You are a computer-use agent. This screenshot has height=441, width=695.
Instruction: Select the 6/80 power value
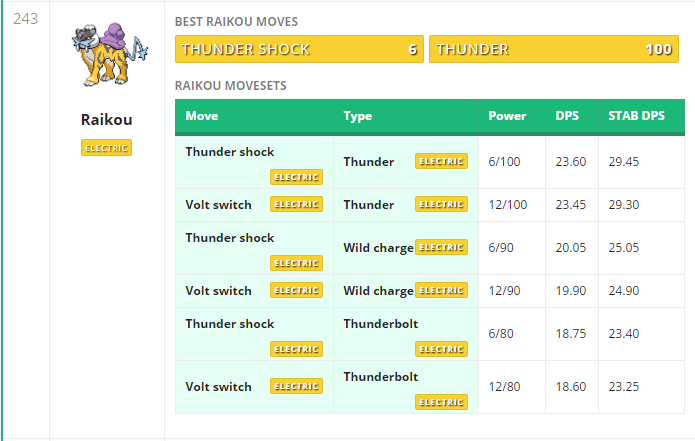(x=500, y=334)
